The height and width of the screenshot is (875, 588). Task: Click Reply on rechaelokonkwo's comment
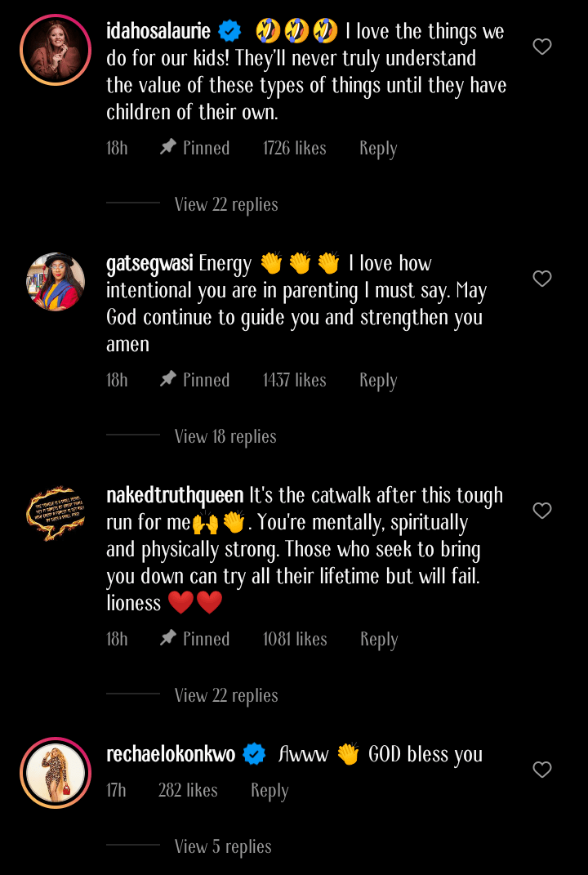click(x=269, y=790)
